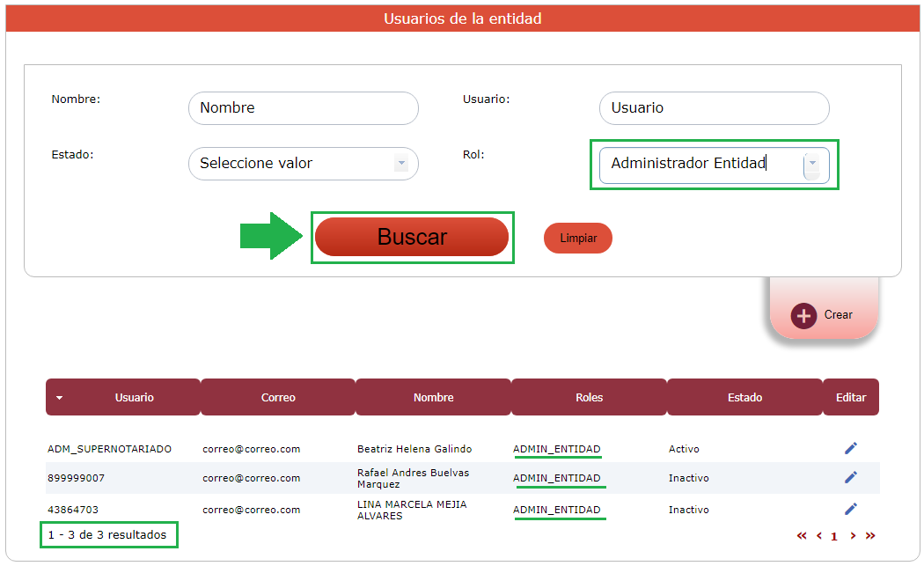Viewport: 924px width, 566px height.
Task: Open editor for user 43864703
Action: click(x=850, y=509)
